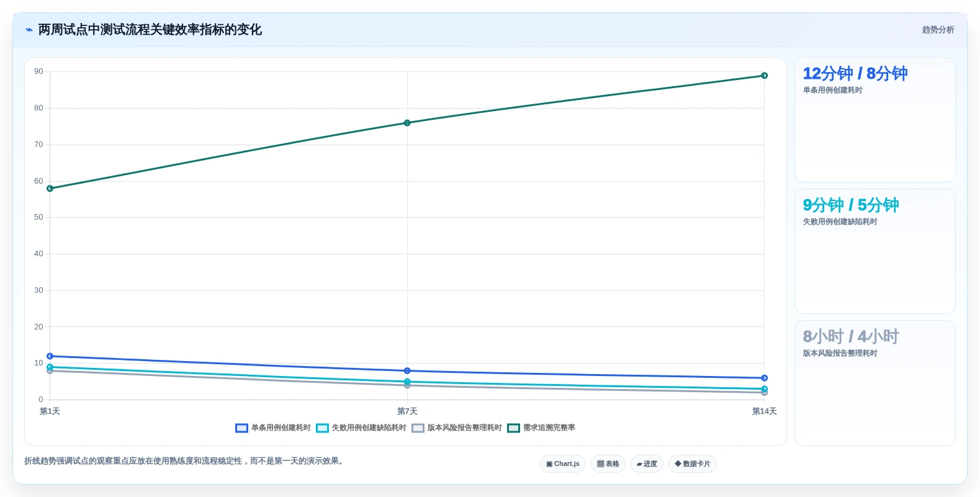Toggle the 版本风险报告整理耗时 legend item
Screen dimensions: 980x497
click(457, 428)
